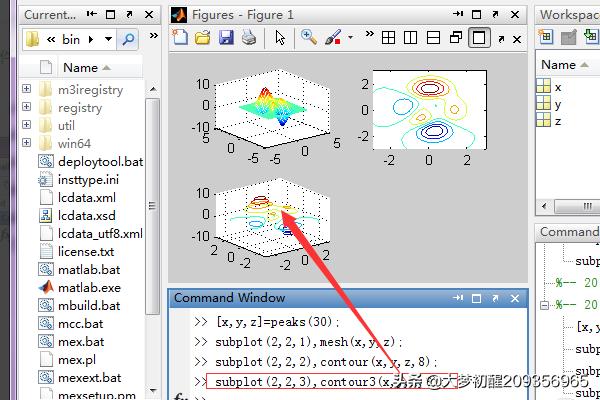Select matlab.exe in file list
Viewport: 600px width, 400px height.
click(x=81, y=287)
